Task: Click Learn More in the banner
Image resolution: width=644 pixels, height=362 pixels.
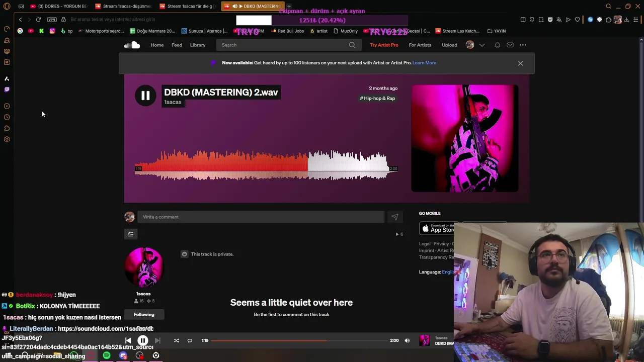Action: click(424, 63)
